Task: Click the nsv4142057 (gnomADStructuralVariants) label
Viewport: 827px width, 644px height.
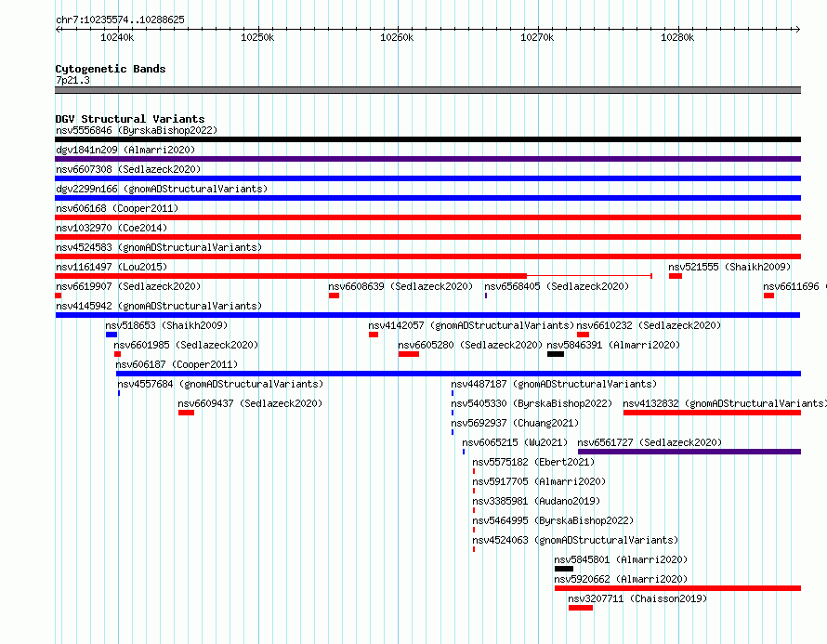Action: [471, 325]
